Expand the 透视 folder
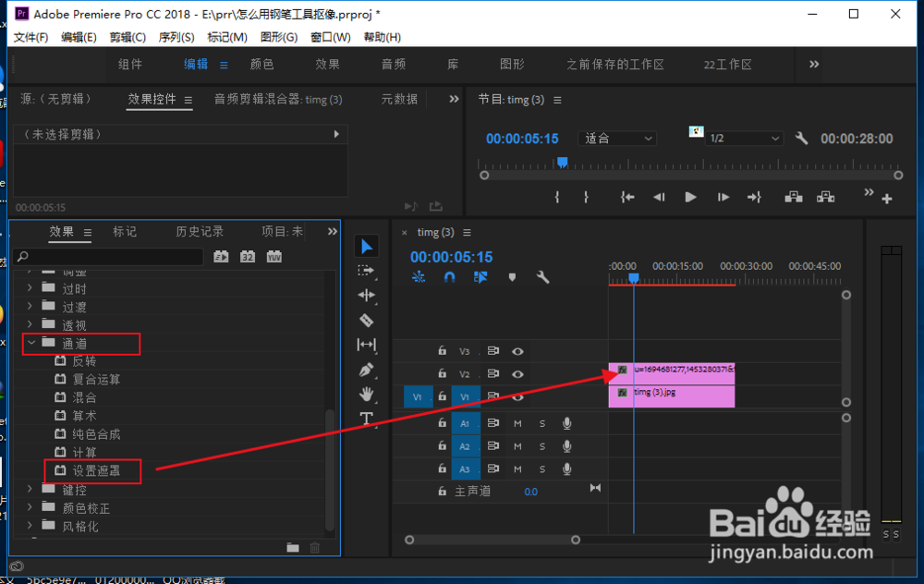Viewport: 924px width, 584px height. click(x=30, y=324)
